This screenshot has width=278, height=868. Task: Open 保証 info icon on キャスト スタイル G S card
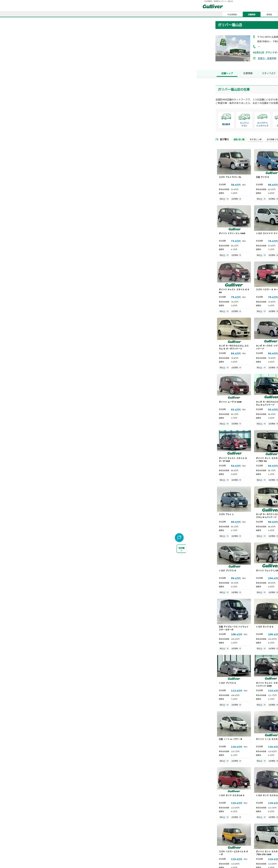[224, 312]
